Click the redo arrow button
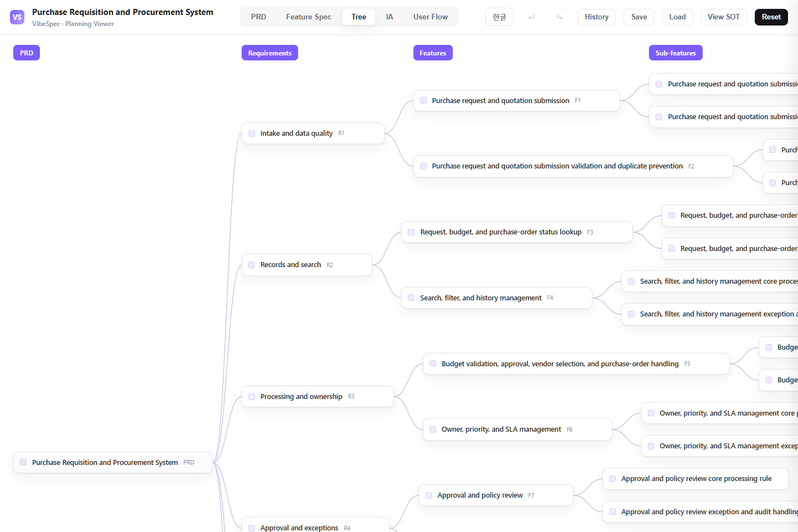Viewport: 798px width, 532px height. 560,17
